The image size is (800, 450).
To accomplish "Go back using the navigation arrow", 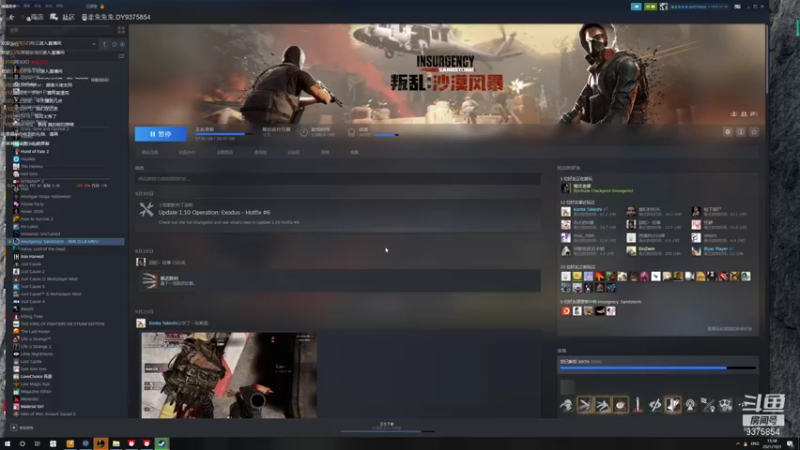I will click(x=11, y=17).
